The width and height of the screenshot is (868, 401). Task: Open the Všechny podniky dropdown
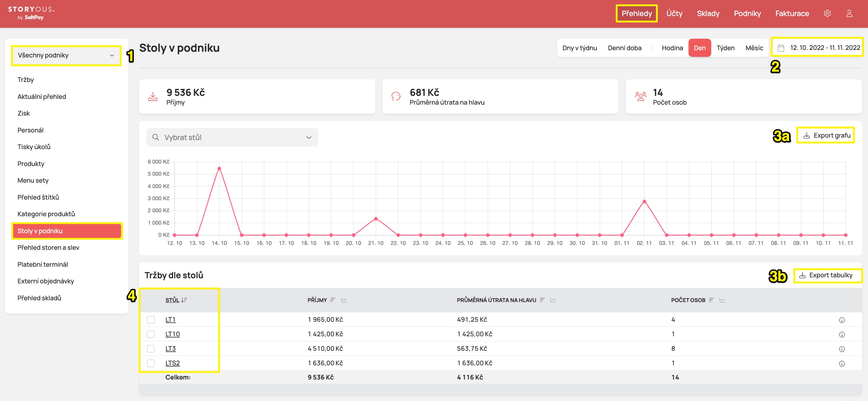66,55
